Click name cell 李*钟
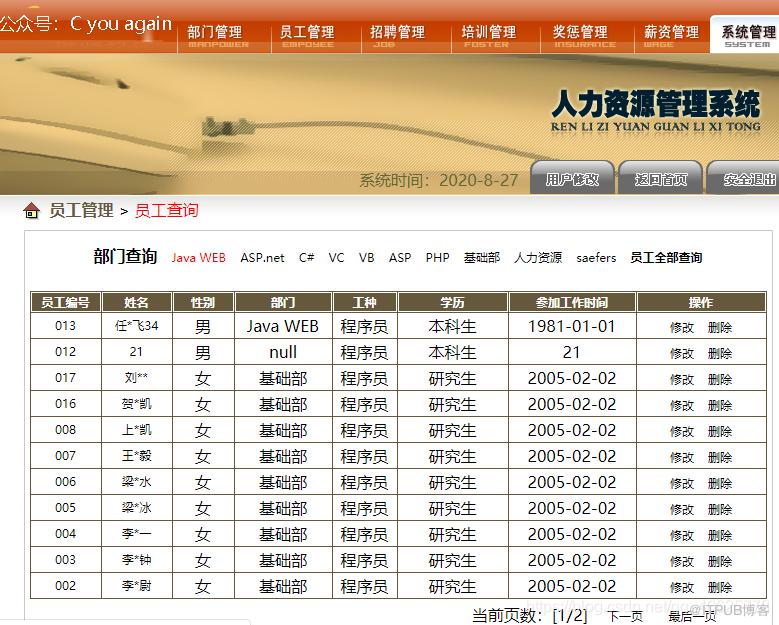The height and width of the screenshot is (625, 779). (137, 560)
